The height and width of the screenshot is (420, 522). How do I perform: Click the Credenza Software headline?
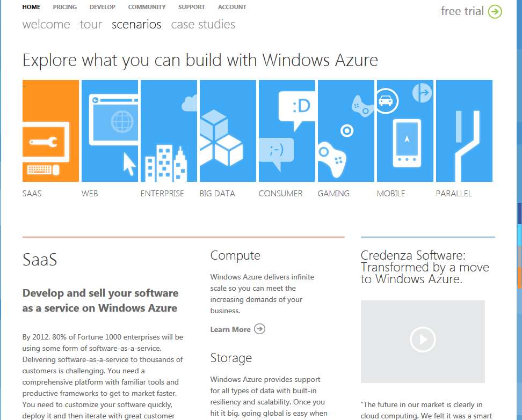click(x=425, y=267)
